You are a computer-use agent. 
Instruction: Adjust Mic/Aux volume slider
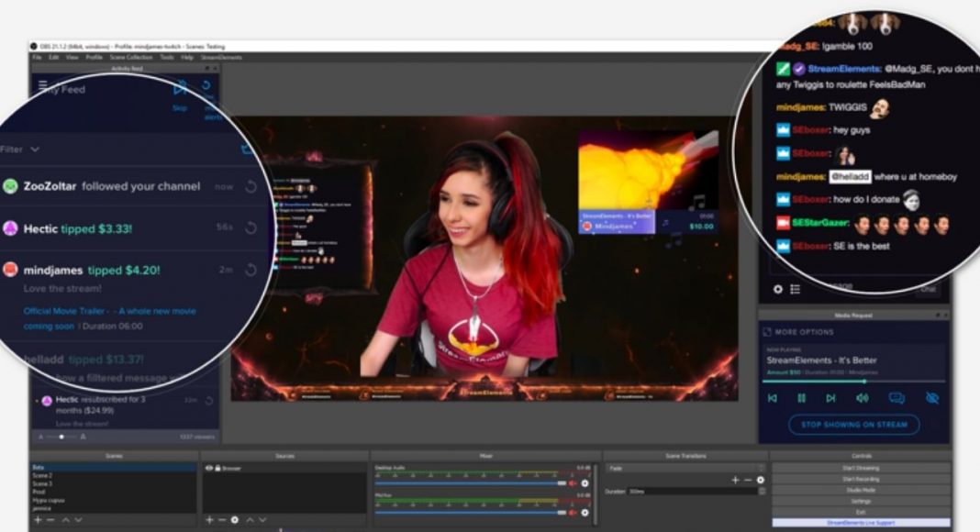[x=470, y=513]
